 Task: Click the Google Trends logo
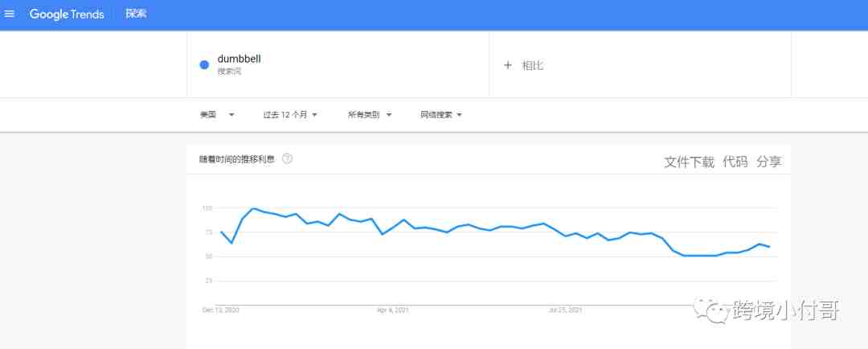pos(67,14)
